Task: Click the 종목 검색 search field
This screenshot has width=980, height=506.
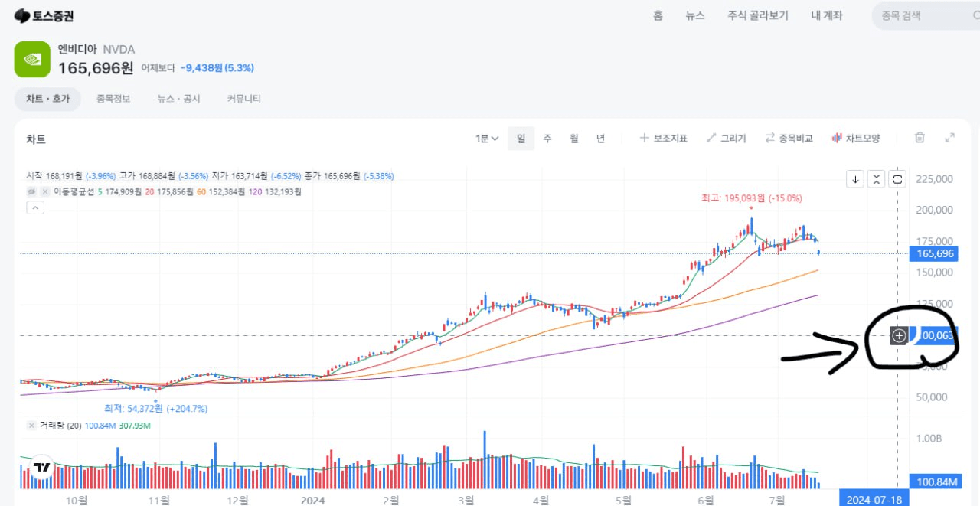Action: (x=926, y=15)
